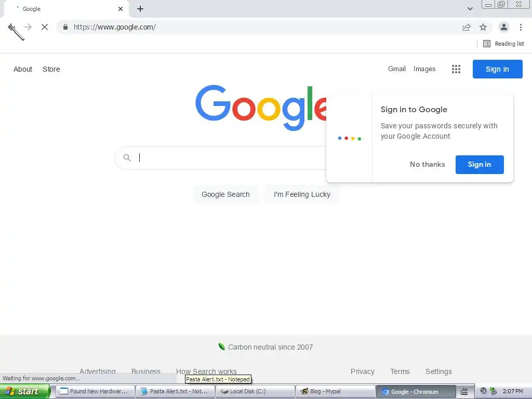The image size is (532, 399).
Task: Click the Google Search button
Action: coord(225,194)
